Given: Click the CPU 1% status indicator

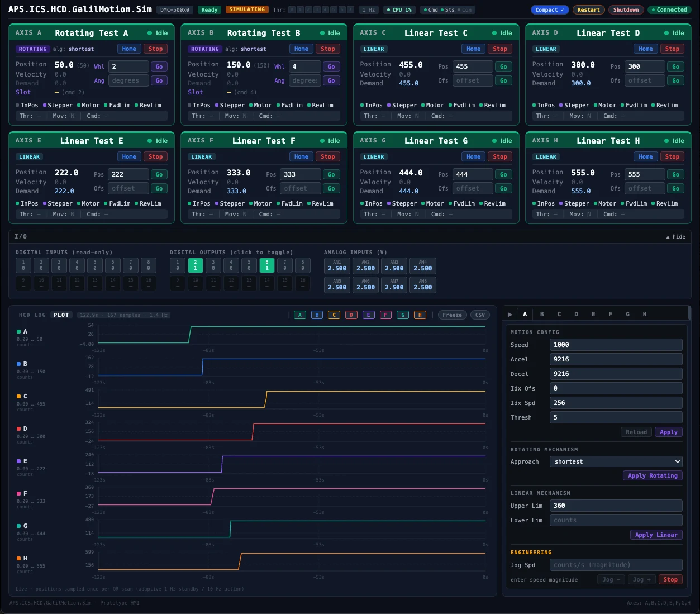Looking at the screenshot, I should pos(399,10).
